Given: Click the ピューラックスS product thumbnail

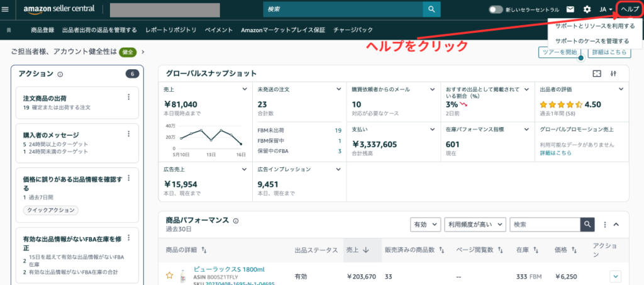Looking at the screenshot, I should pos(182,276).
